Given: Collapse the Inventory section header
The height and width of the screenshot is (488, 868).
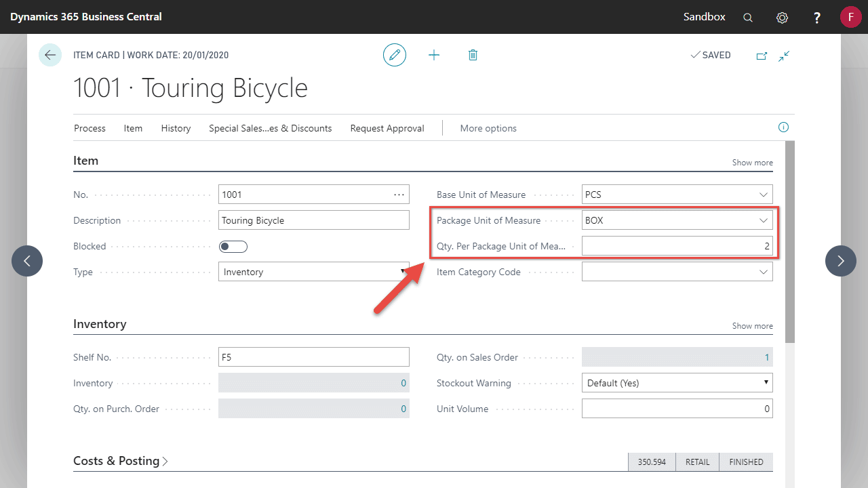Looking at the screenshot, I should [x=100, y=324].
